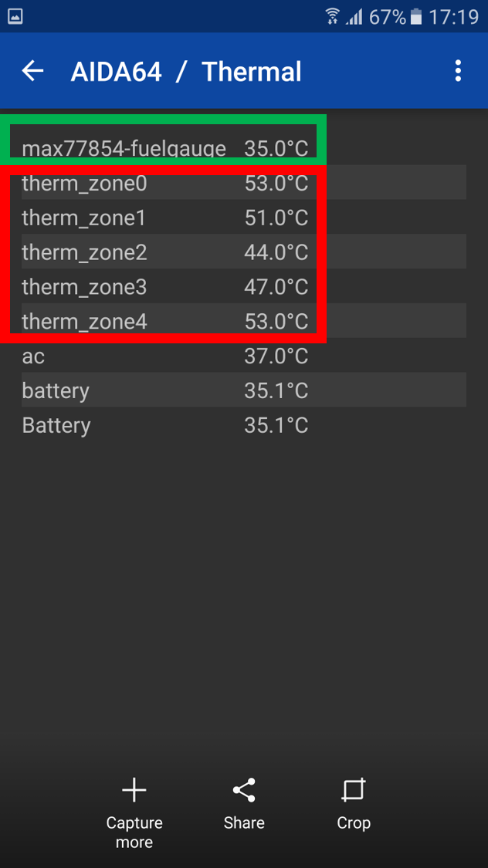Viewport: 488px width, 868px height.
Task: Tap the Share icon
Action: [x=244, y=790]
